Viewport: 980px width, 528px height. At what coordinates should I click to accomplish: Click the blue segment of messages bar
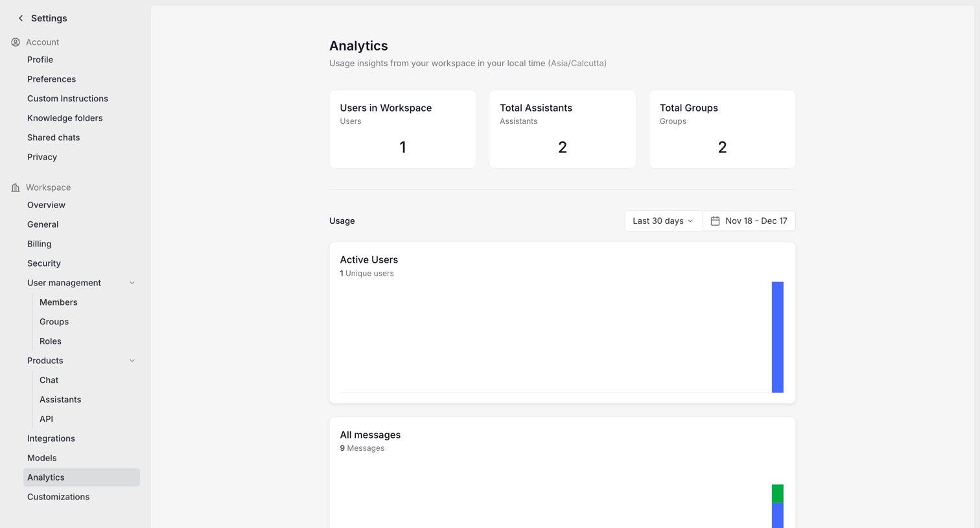[x=778, y=516]
